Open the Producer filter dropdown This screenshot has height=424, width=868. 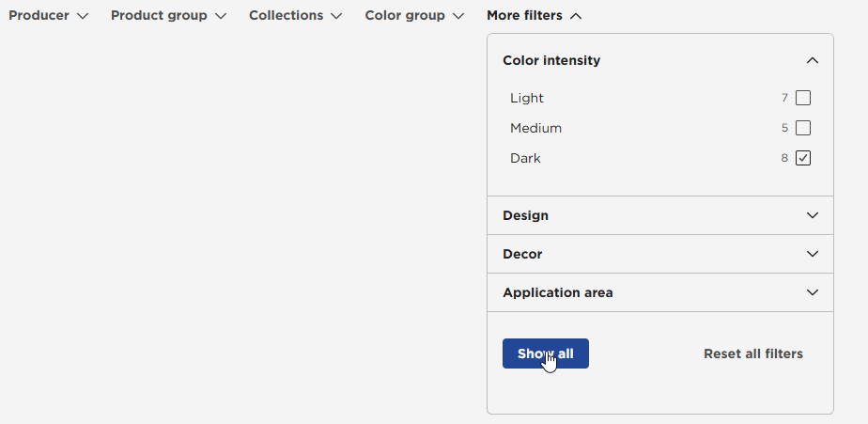pyautogui.click(x=39, y=16)
